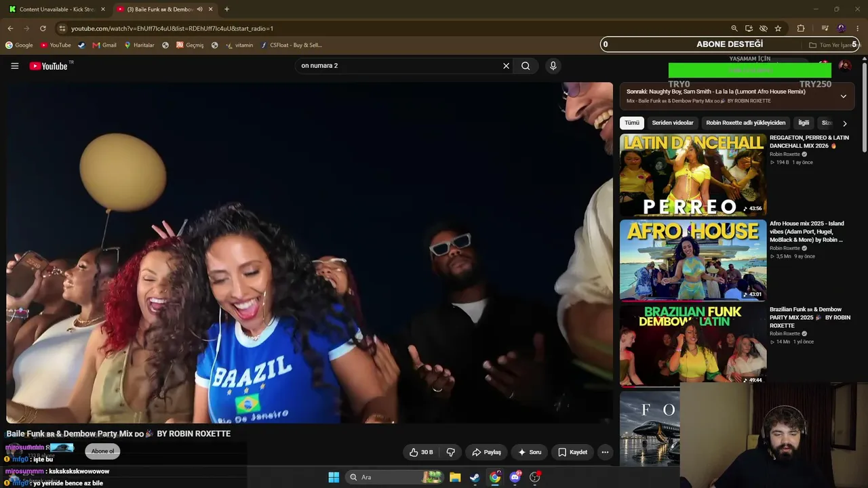Screen dimensions: 868x488
Task: Open the Gmail bookmark
Action: [104, 45]
